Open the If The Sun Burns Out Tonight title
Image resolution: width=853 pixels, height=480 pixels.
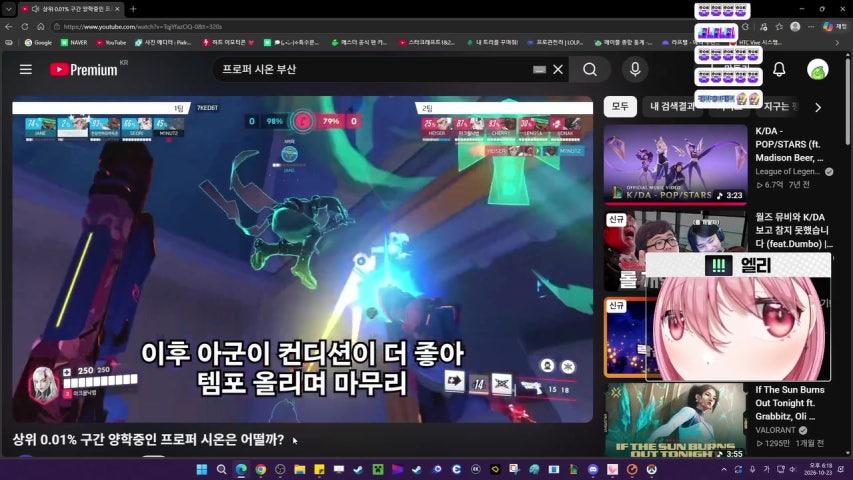click(789, 403)
